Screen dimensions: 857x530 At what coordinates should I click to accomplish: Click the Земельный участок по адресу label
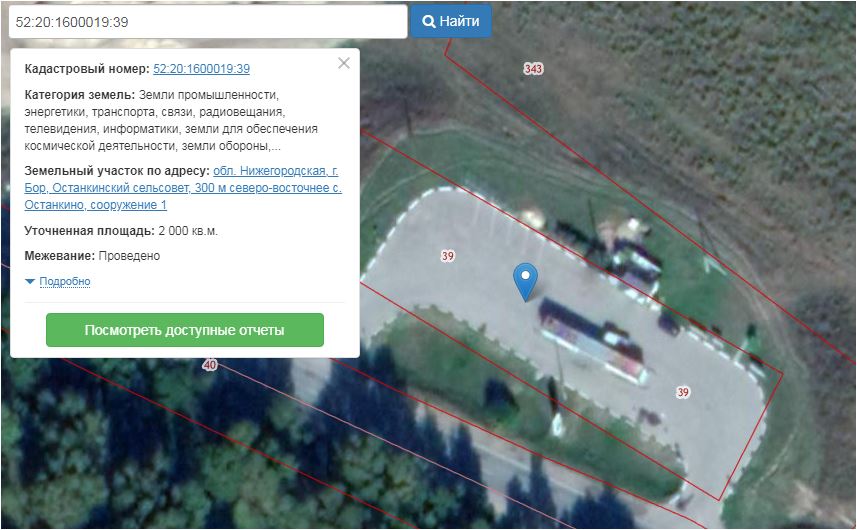pyautogui.click(x=117, y=171)
